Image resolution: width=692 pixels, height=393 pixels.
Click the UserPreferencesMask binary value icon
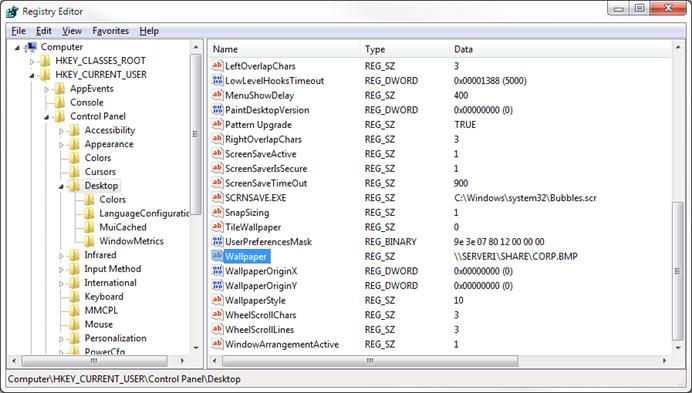[x=217, y=241]
